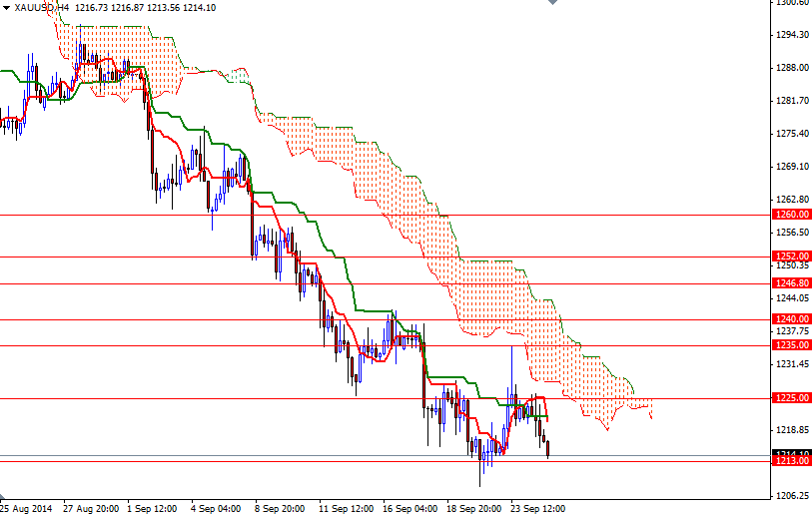Click the 1281.70 price axis value

(792, 101)
